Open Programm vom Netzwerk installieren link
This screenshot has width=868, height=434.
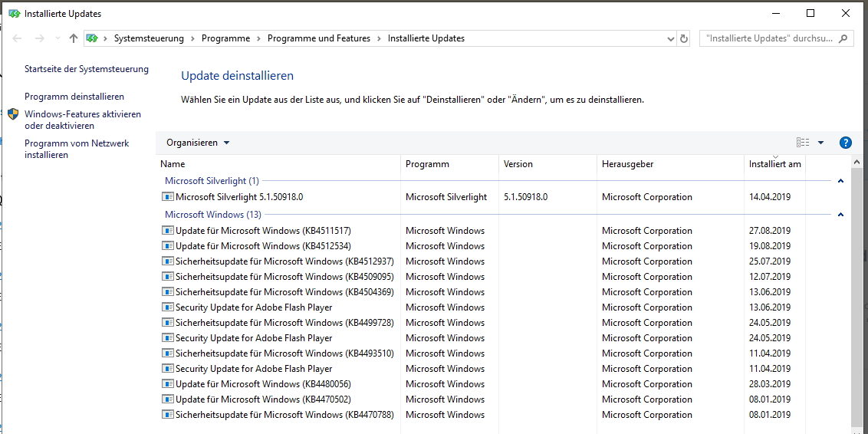tap(77, 149)
